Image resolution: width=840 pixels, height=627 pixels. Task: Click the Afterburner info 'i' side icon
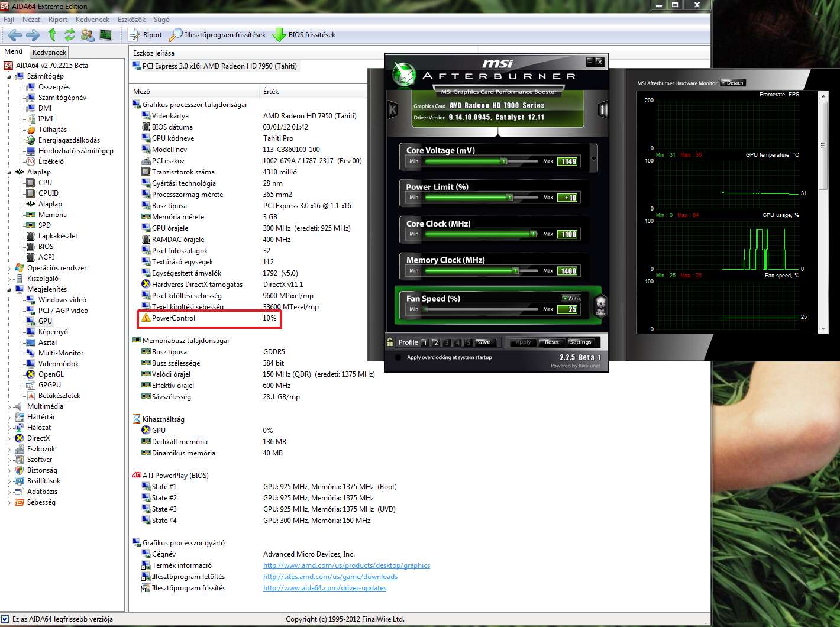pos(603,109)
